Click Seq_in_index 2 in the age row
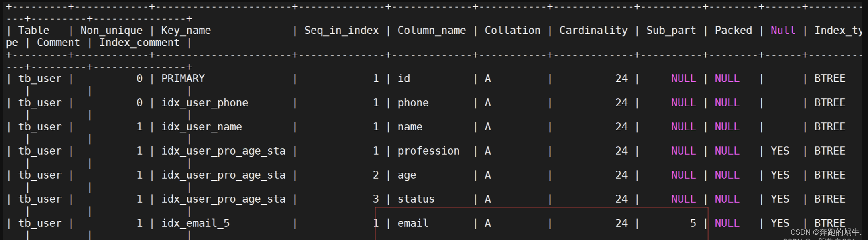 pyautogui.click(x=376, y=175)
